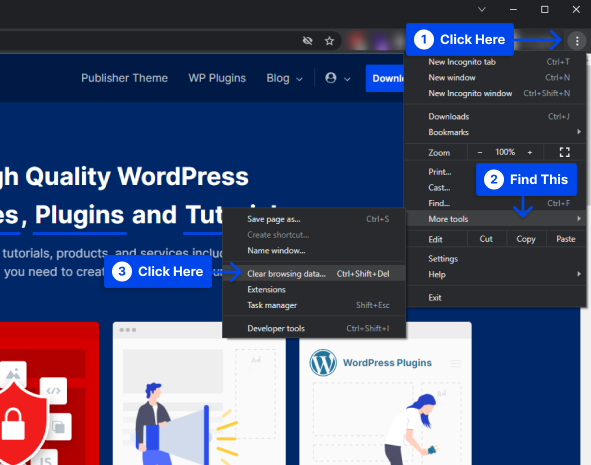Expand the Blog dropdown in site navigation

click(285, 78)
